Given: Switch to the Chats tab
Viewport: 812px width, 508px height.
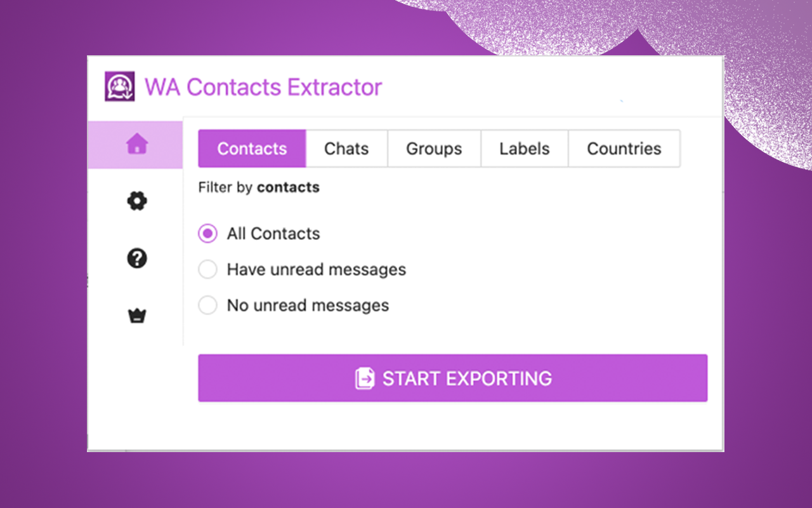Looking at the screenshot, I should 346,148.
